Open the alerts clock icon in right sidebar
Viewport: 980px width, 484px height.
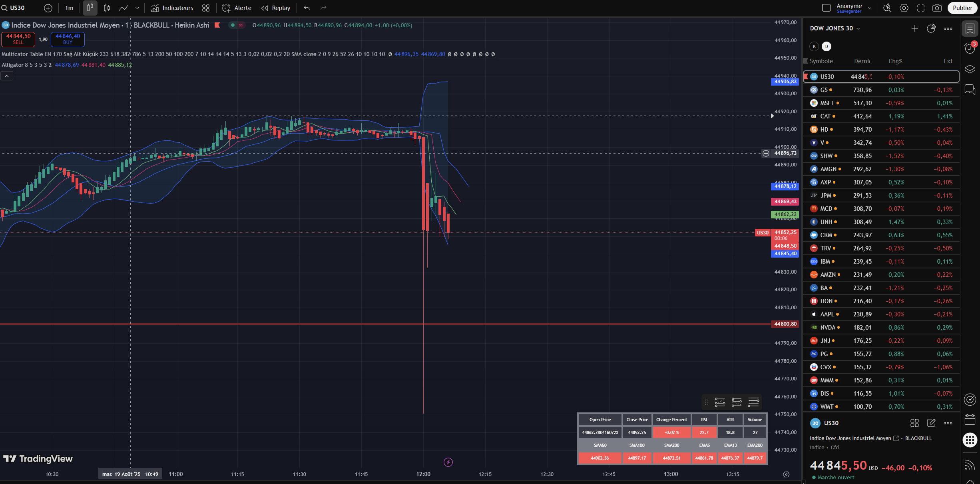coord(970,48)
